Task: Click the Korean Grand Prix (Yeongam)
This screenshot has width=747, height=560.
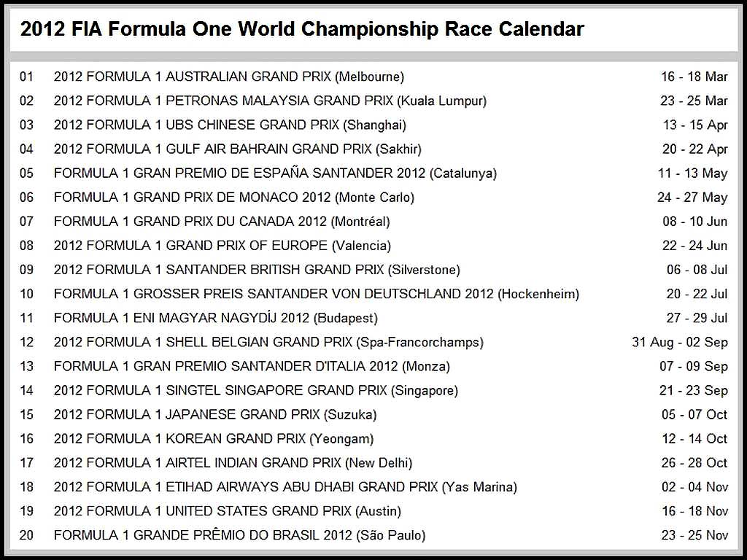Action: point(213,439)
